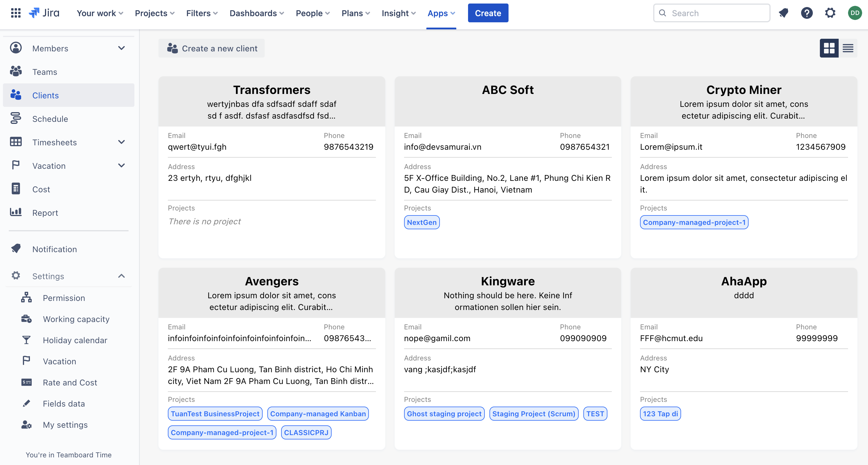Expand the Members section chevron

121,48
